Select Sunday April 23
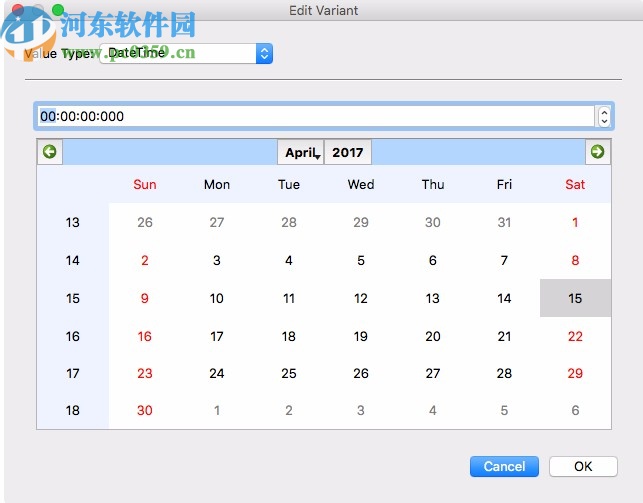Image resolution: width=643 pixels, height=503 pixels. click(x=145, y=373)
